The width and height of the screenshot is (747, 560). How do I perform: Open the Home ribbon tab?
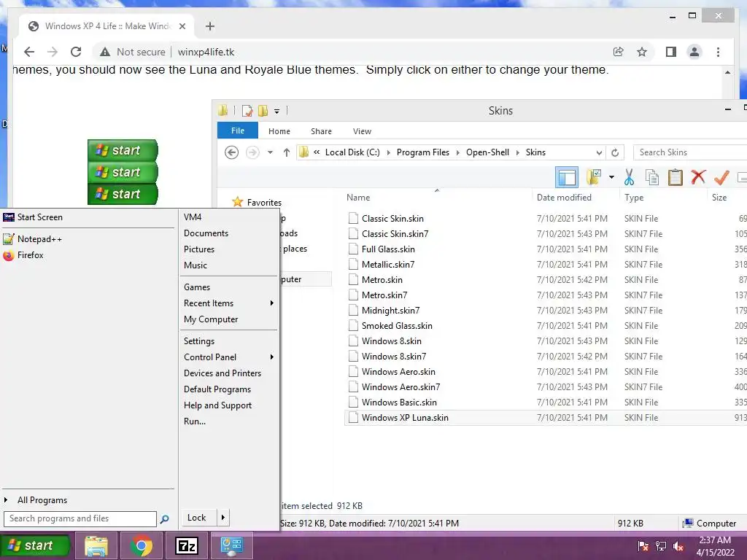[x=279, y=131]
